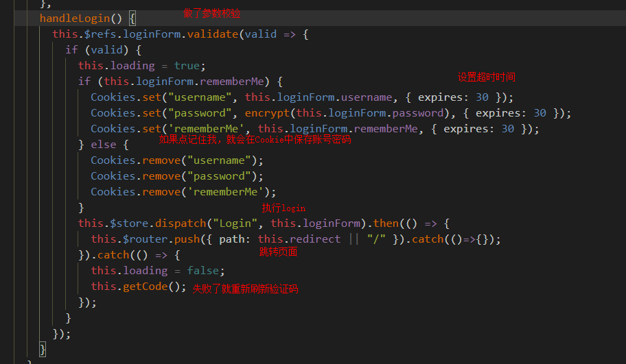Screen dimensions: 626x364
Task: Click the path key in push options
Action: tap(232, 239)
